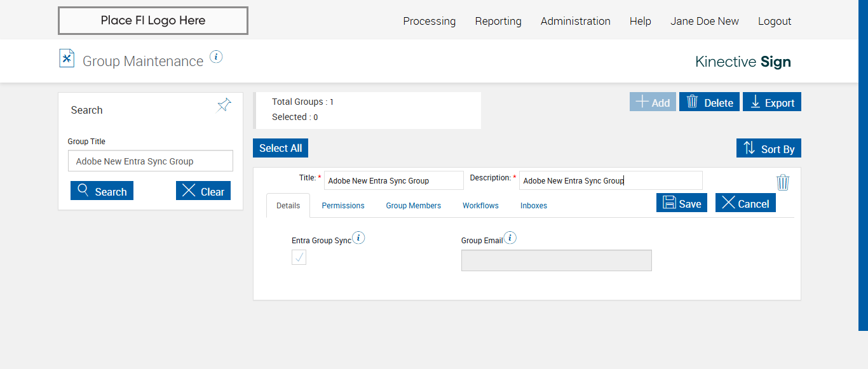Click the Group Title search field

click(x=151, y=161)
